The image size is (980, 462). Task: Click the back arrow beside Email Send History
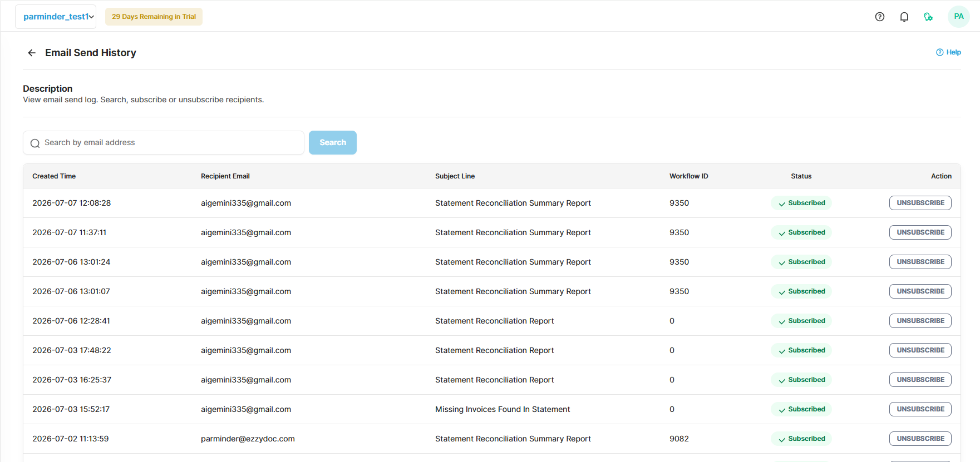[x=32, y=53]
